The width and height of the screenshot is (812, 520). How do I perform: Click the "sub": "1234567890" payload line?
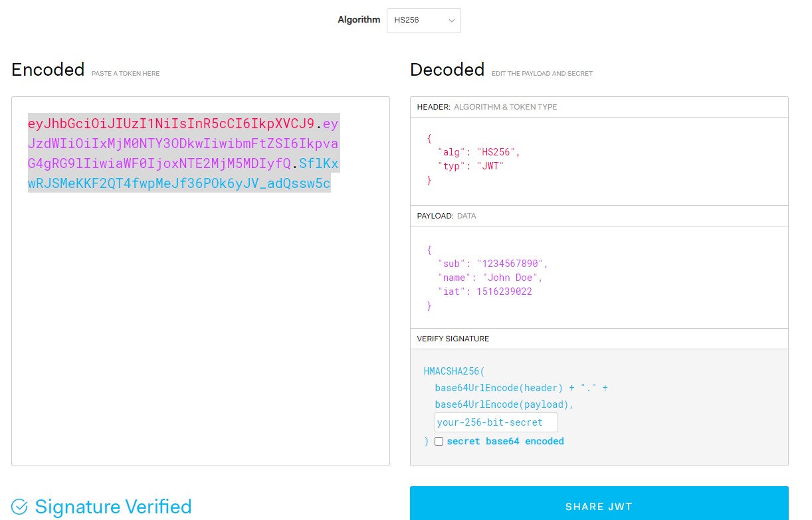[492, 264]
